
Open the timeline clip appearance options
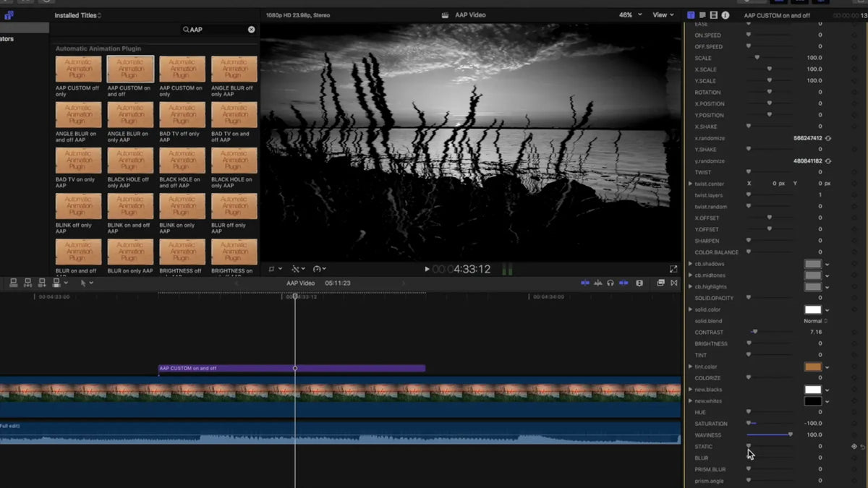pyautogui.click(x=639, y=283)
